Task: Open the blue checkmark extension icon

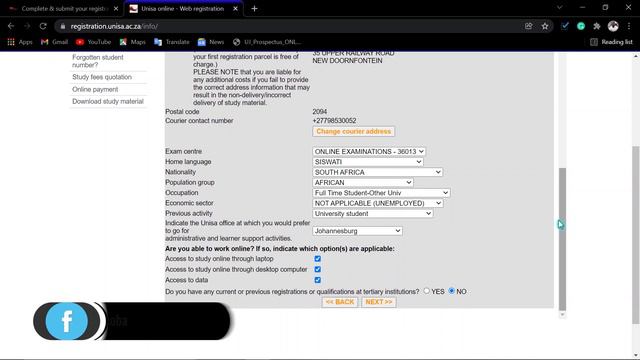Action: [565, 26]
